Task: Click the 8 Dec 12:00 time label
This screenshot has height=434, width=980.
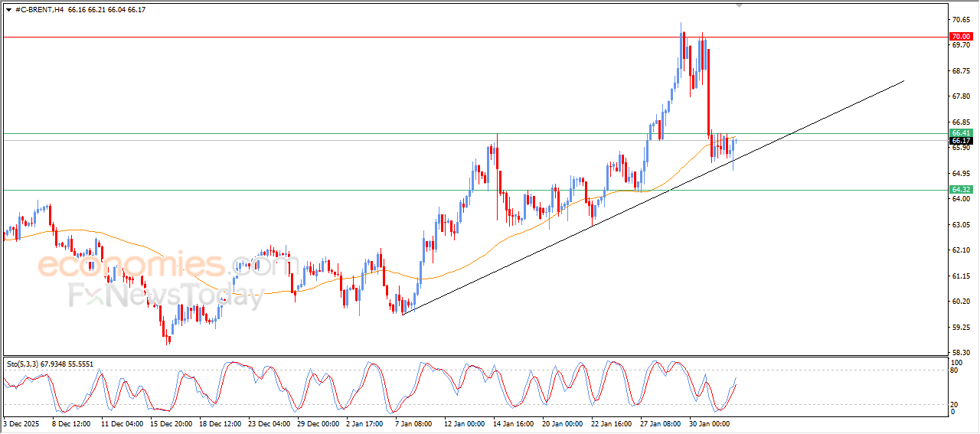Action: coord(71,423)
